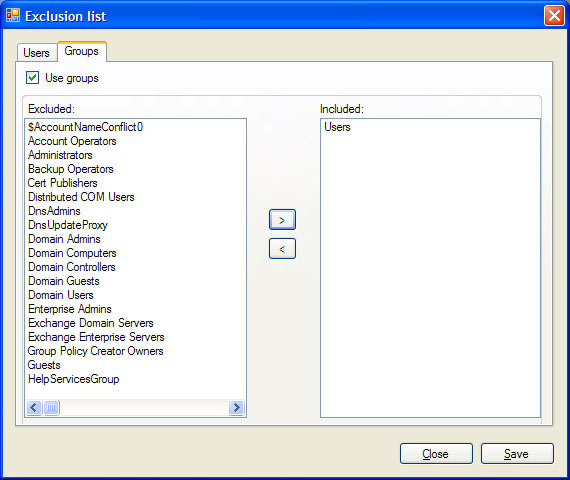This screenshot has width=570, height=480.
Task: Select Users in the Included list
Action: coord(337,127)
